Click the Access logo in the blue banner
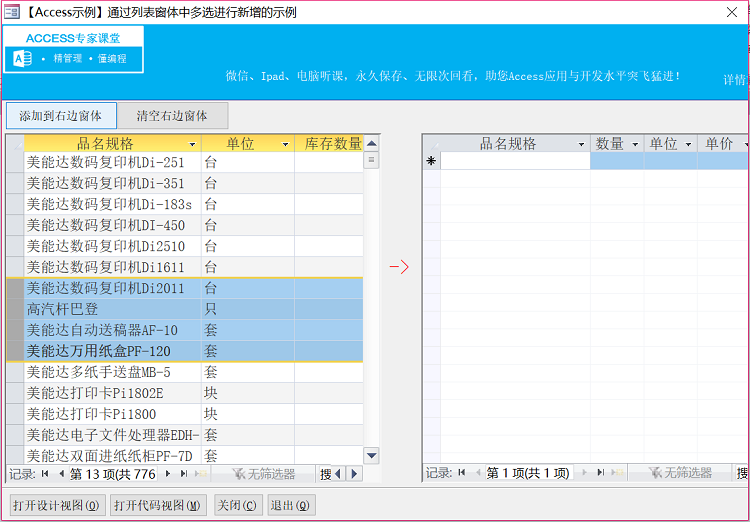The height and width of the screenshot is (522, 750). (22, 59)
